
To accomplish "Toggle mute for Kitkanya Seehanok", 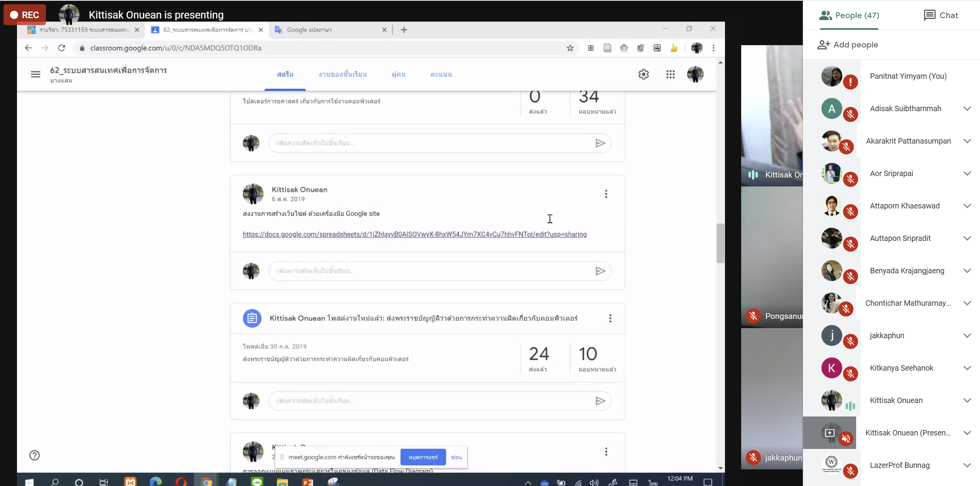I will [850, 374].
